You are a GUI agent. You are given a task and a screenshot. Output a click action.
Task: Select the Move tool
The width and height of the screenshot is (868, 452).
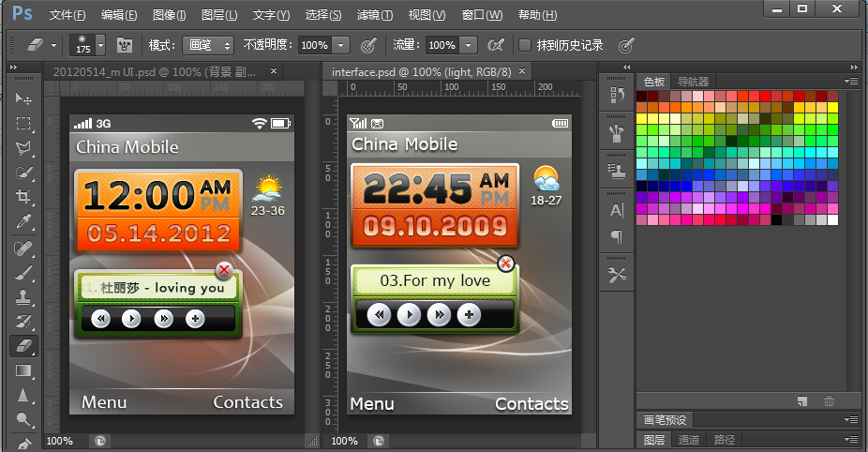tap(23, 98)
